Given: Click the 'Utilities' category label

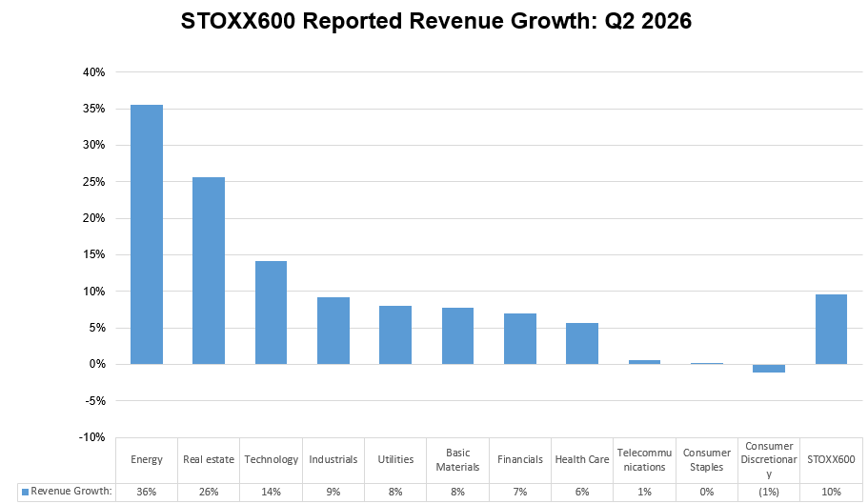Looking at the screenshot, I should click(395, 459).
